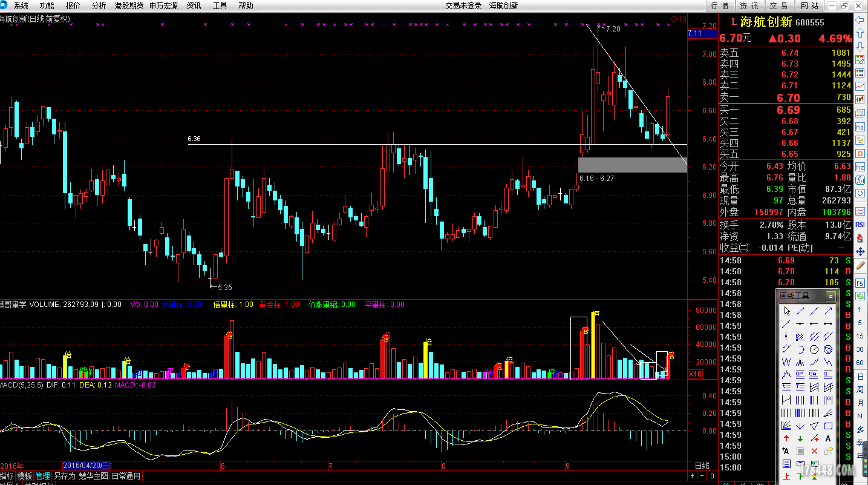
Task: Pick the circle drawing tool
Action: click(814, 349)
